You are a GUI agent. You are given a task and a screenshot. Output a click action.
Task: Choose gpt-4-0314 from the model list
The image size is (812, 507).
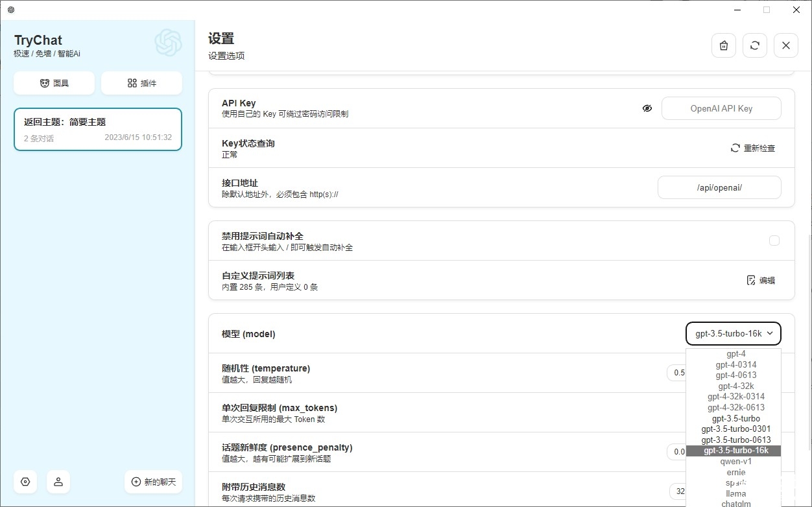[x=734, y=364]
